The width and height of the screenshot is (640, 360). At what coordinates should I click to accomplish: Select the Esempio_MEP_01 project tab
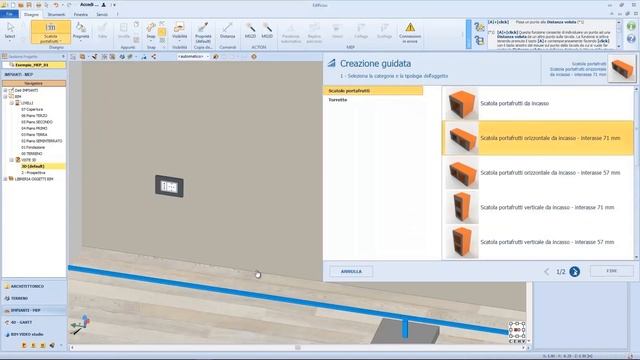coord(34,65)
